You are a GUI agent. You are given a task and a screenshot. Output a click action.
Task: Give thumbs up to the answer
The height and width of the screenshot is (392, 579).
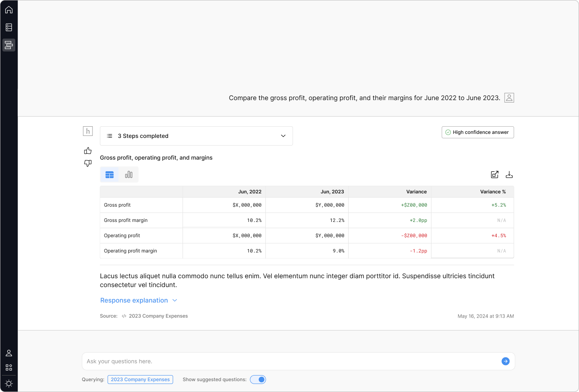tap(88, 151)
